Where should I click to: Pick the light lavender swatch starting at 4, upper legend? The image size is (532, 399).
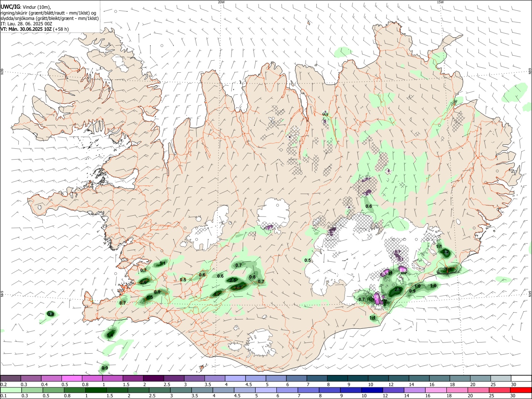[x=235, y=378]
